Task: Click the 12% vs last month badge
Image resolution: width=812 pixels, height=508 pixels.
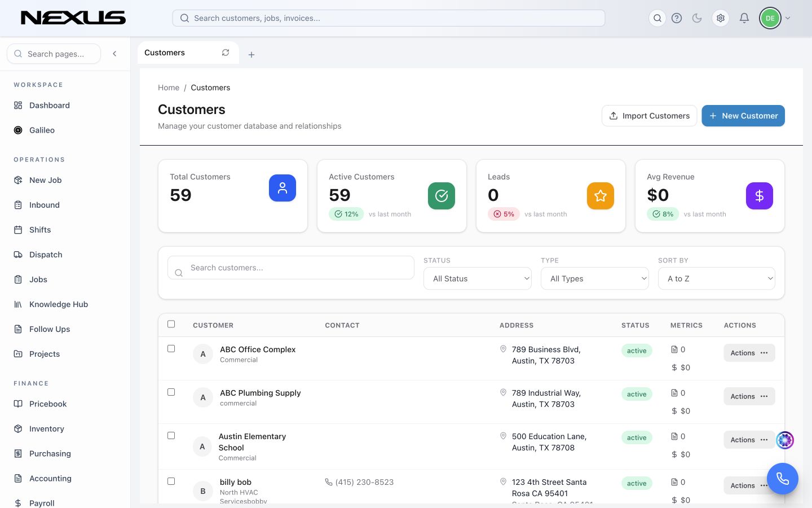Action: click(347, 214)
